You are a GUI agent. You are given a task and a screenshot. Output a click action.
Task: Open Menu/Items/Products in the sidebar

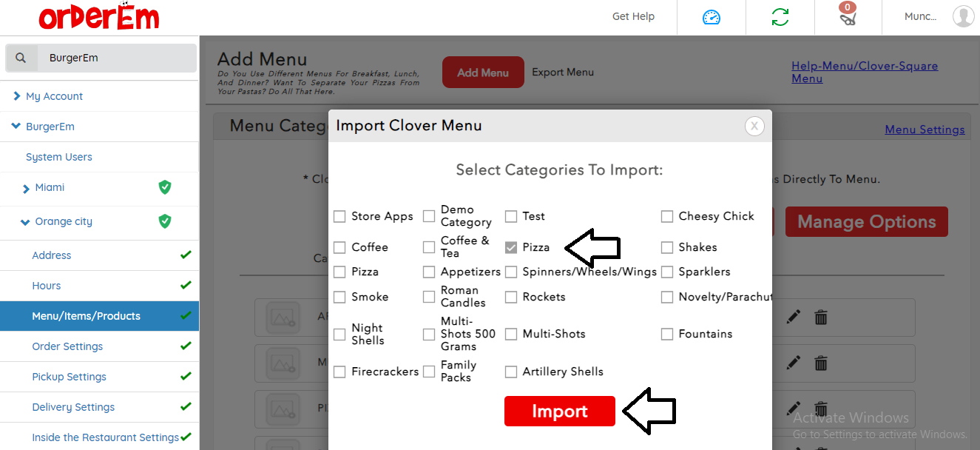(86, 316)
